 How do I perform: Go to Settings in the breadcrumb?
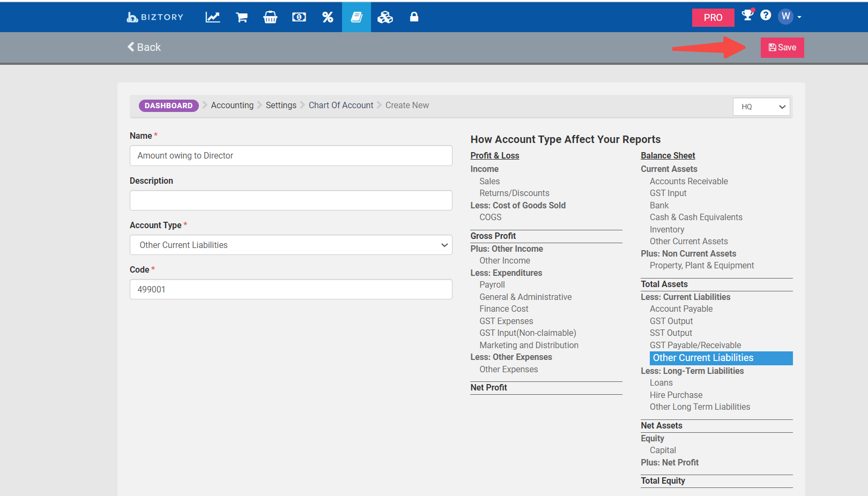pyautogui.click(x=281, y=106)
